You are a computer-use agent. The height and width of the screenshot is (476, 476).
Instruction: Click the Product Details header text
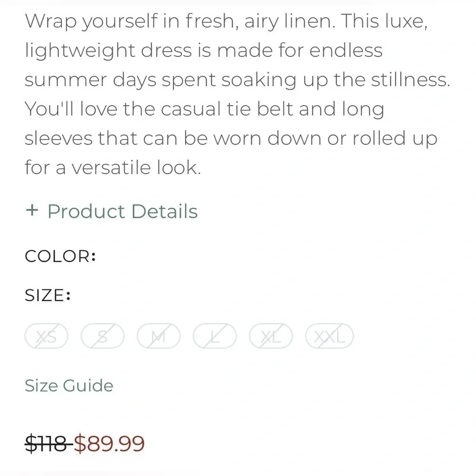click(x=122, y=211)
